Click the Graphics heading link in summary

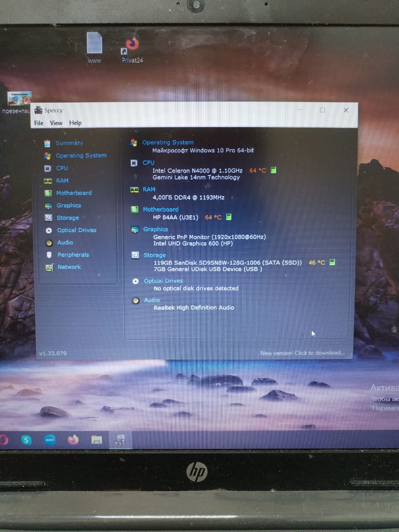[156, 229]
